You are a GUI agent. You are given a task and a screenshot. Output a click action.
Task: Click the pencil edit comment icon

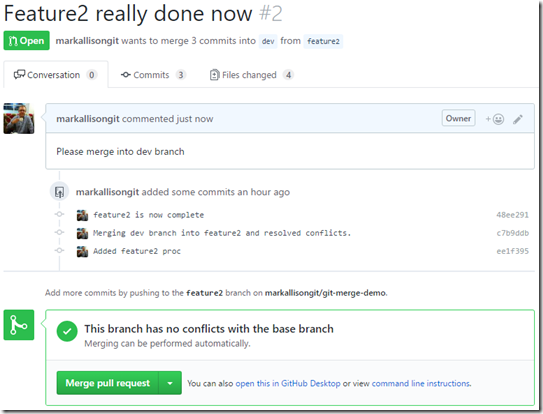[518, 119]
